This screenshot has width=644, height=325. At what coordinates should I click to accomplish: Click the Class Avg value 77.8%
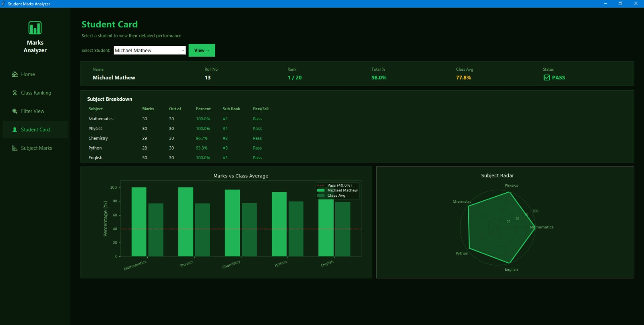point(463,78)
